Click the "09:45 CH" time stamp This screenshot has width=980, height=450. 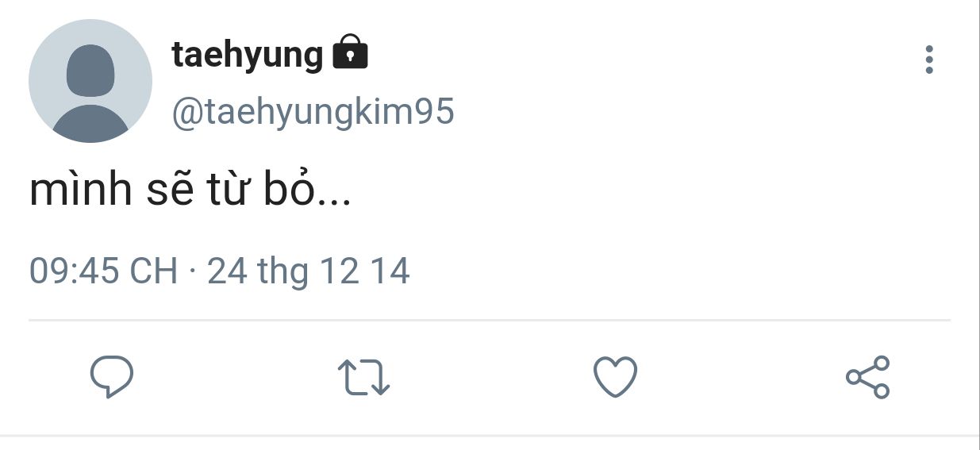tap(103, 271)
